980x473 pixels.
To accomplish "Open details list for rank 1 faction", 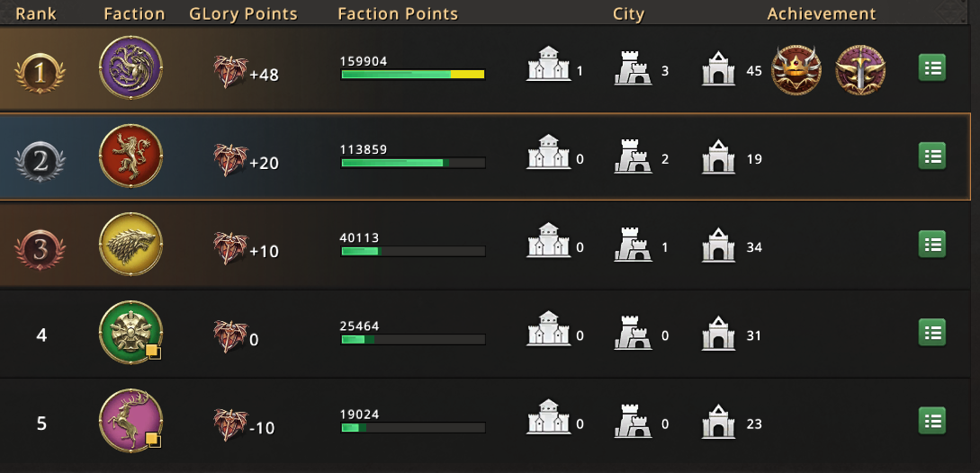I will click(932, 68).
